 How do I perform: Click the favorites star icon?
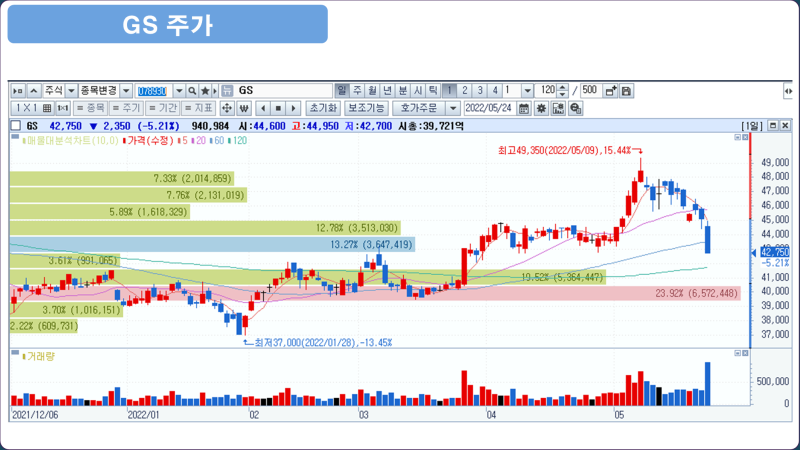click(205, 91)
